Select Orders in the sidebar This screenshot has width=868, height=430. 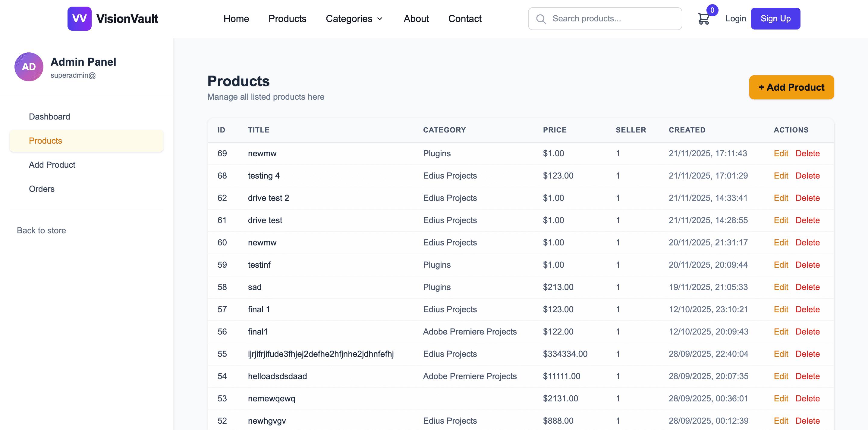pyautogui.click(x=42, y=189)
